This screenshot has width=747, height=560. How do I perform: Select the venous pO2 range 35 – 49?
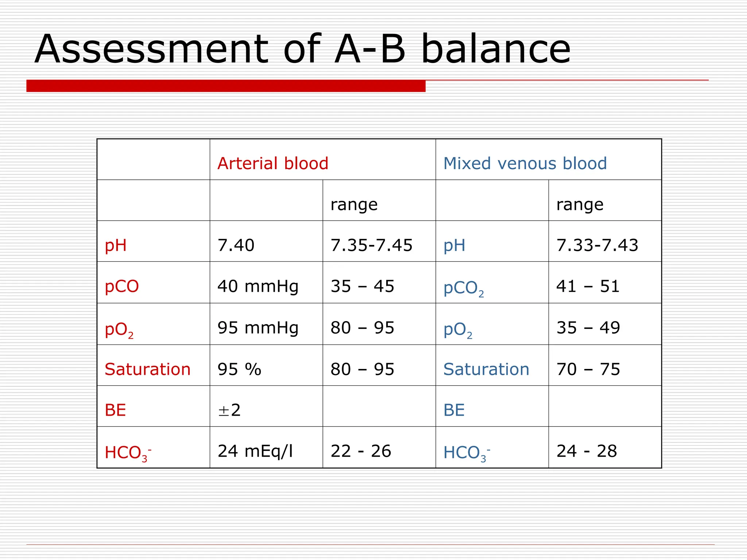[x=588, y=328]
